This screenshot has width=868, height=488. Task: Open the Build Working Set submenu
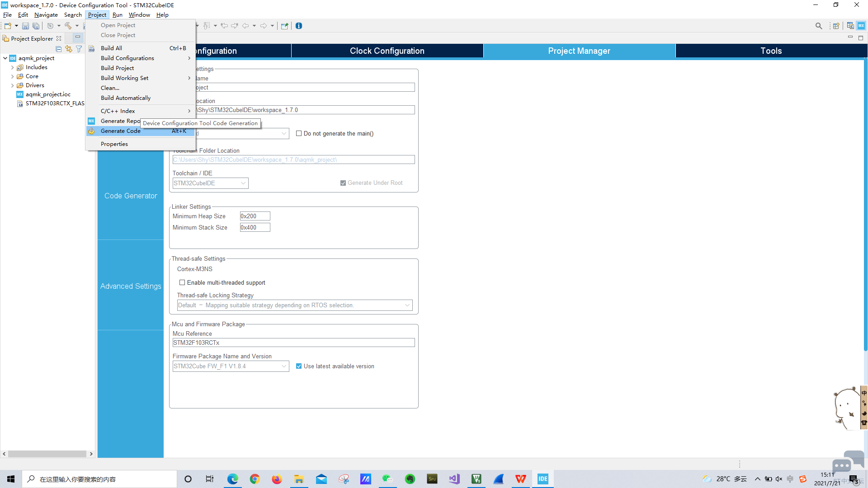pyautogui.click(x=140, y=78)
